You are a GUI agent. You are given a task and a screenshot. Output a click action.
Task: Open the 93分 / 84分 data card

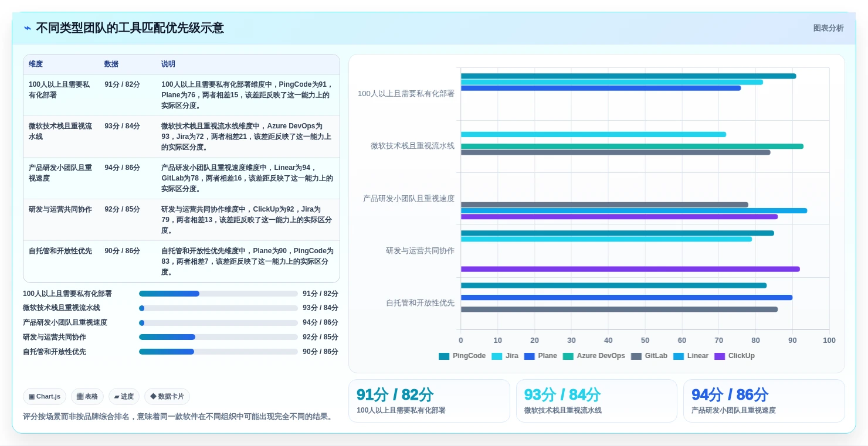coord(596,401)
